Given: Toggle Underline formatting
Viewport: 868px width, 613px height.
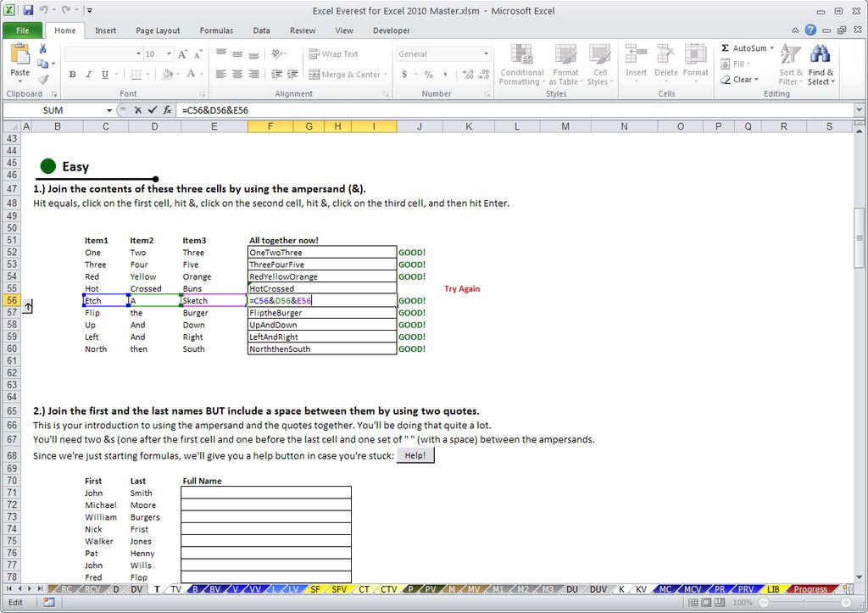Looking at the screenshot, I should click(104, 75).
